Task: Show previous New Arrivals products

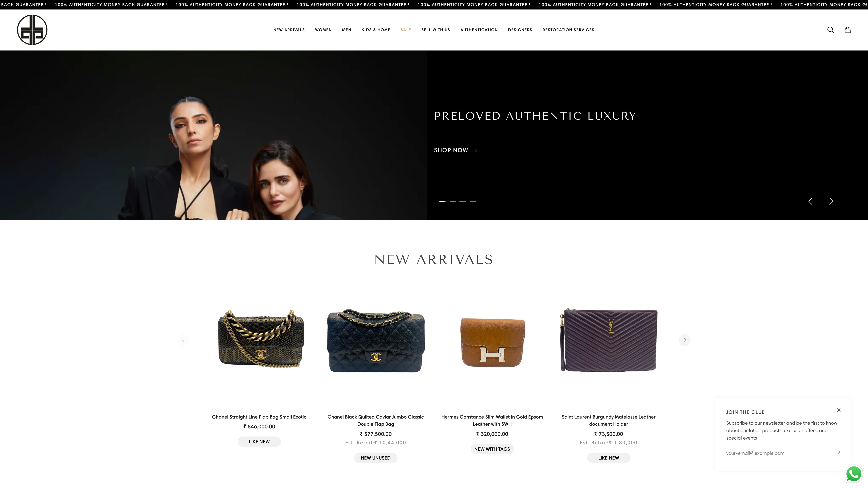Action: (x=183, y=340)
